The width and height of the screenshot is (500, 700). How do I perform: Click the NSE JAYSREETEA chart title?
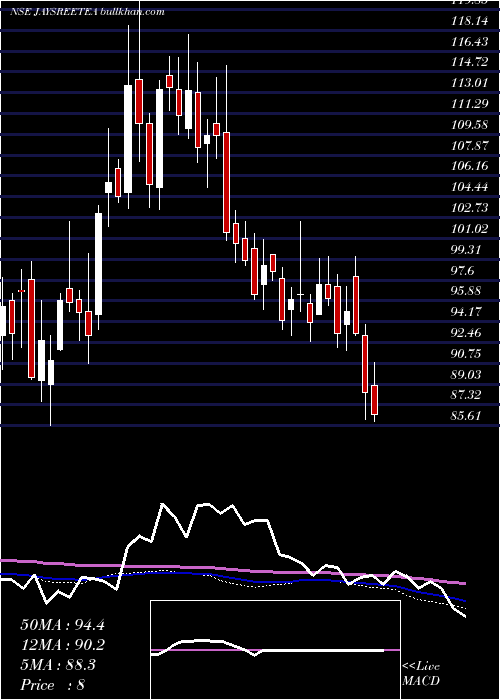(x=87, y=12)
